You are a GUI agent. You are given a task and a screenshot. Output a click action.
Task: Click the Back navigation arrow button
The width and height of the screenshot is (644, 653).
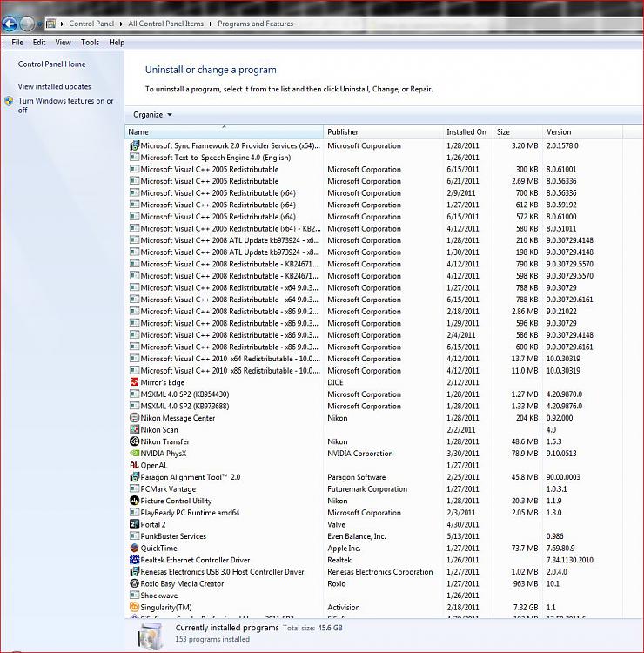pyautogui.click(x=10, y=24)
